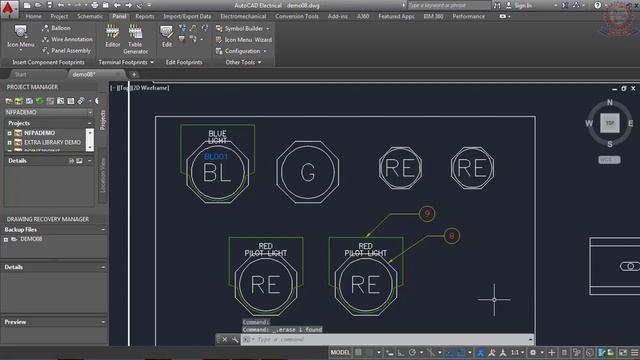Click the viewport 2D Wireframe visual style label
This screenshot has width=640, height=360.
click(150, 88)
